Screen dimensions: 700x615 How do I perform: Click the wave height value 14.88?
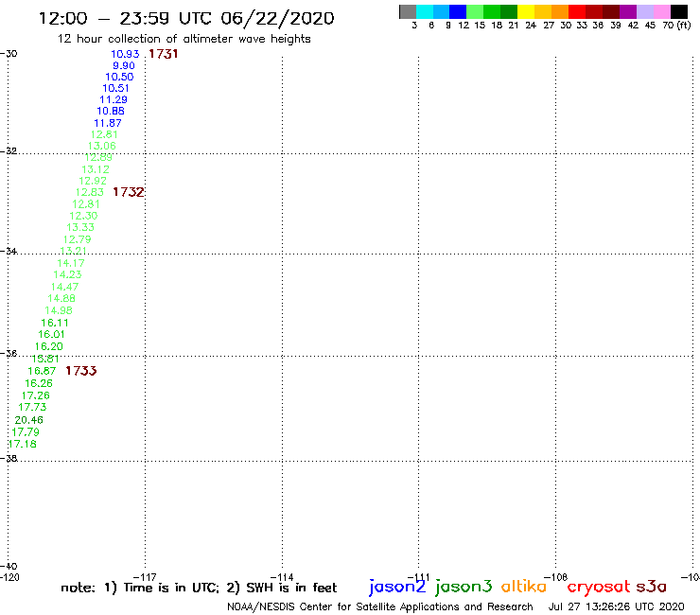tap(61, 298)
